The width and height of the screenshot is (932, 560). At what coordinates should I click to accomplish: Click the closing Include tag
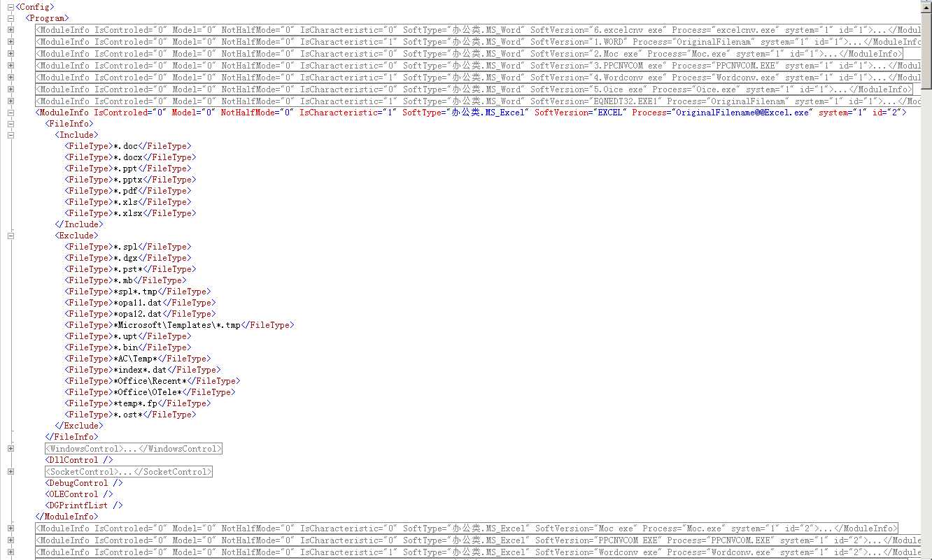(79, 224)
